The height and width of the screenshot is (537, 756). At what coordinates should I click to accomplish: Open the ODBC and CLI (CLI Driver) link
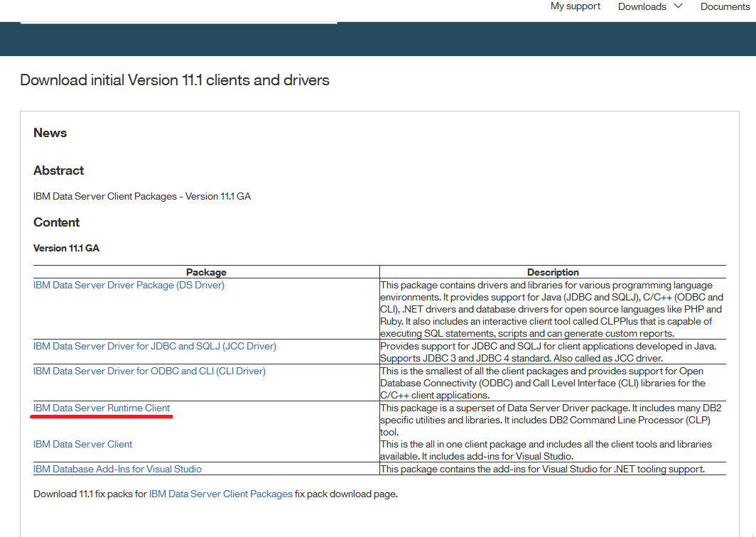click(x=149, y=371)
